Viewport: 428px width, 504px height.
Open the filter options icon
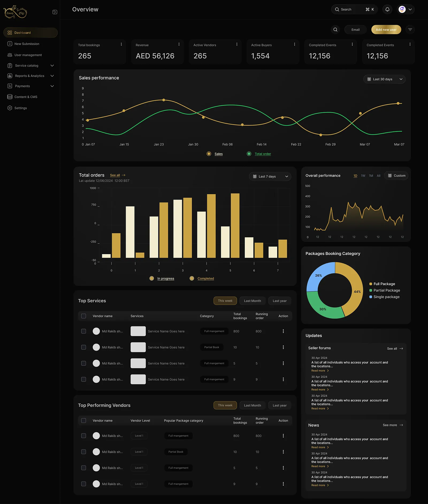[410, 30]
